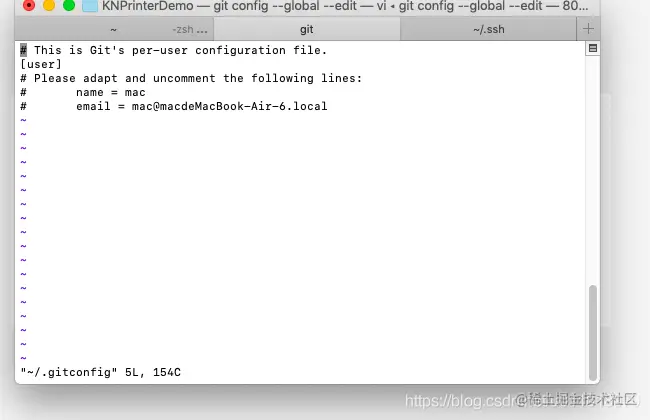Image resolution: width=650 pixels, height=420 pixels.
Task: Click the folder proxy icon beside KNPrinterDemo title
Action: tap(90, 6)
